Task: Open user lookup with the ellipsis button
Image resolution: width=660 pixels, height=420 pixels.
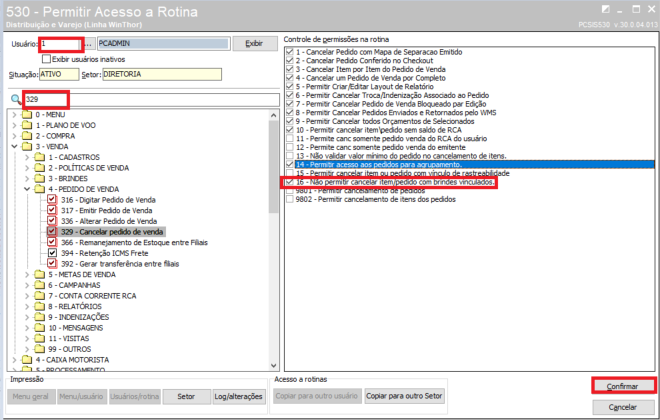Action: click(88, 44)
